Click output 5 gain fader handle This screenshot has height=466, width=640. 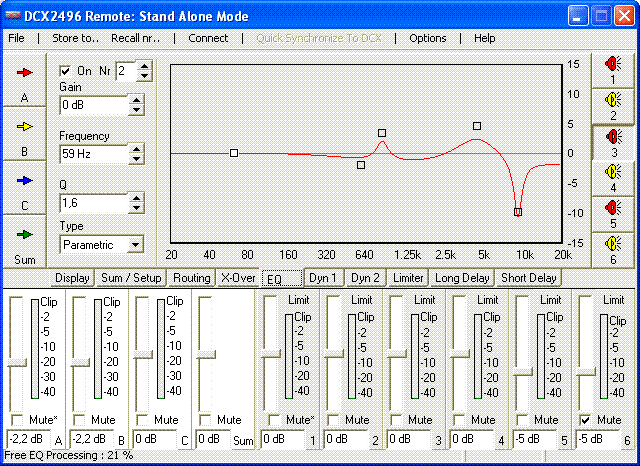click(523, 371)
